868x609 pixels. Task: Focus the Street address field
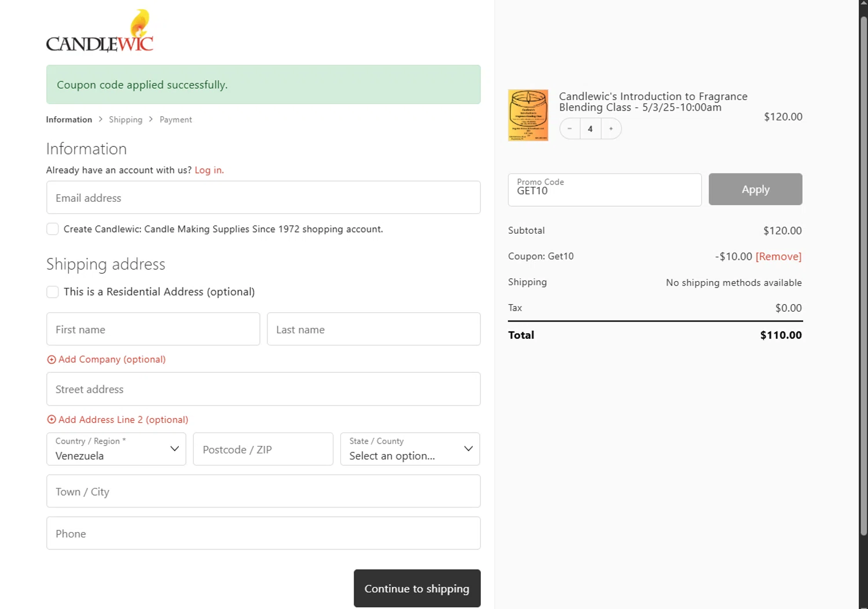[263, 389]
